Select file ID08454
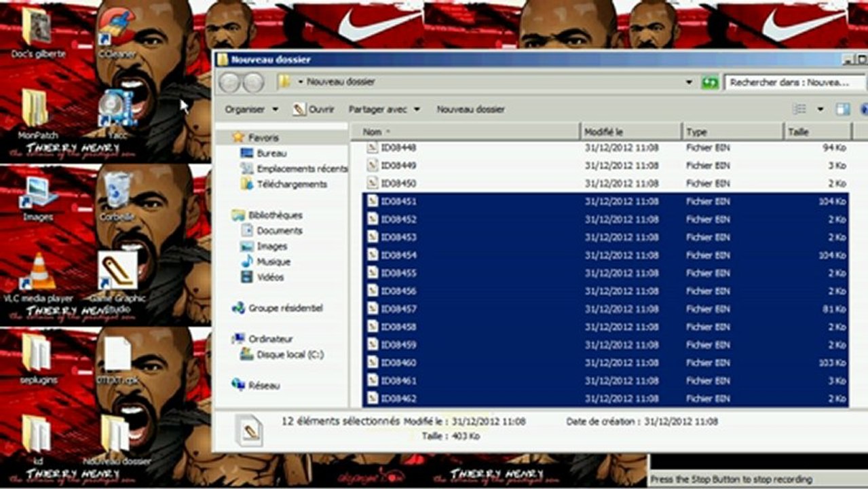The image size is (868, 489). coord(605,255)
